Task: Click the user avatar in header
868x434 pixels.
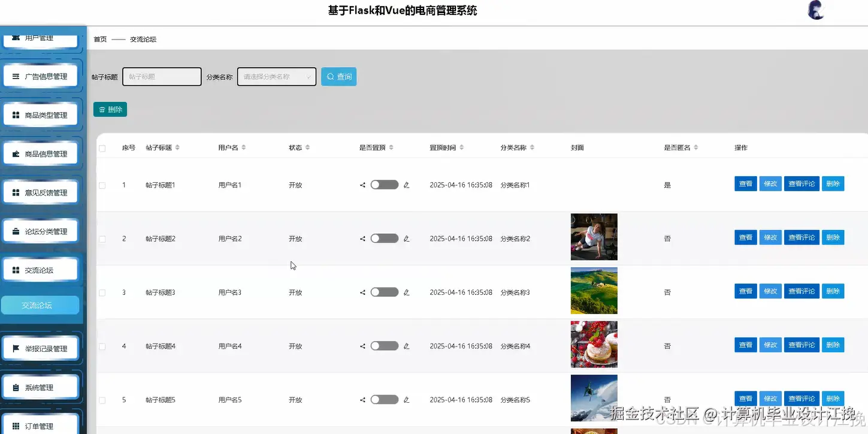Action: (x=815, y=10)
